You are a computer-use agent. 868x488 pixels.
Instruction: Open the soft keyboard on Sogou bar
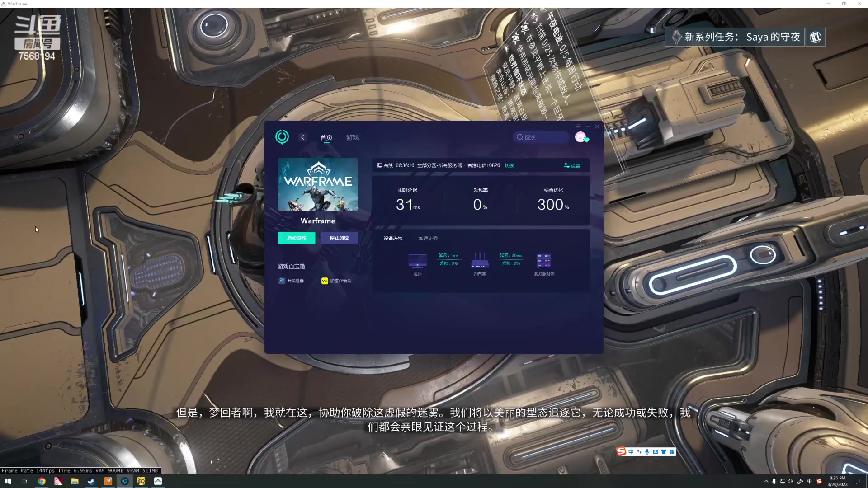[x=656, y=451]
